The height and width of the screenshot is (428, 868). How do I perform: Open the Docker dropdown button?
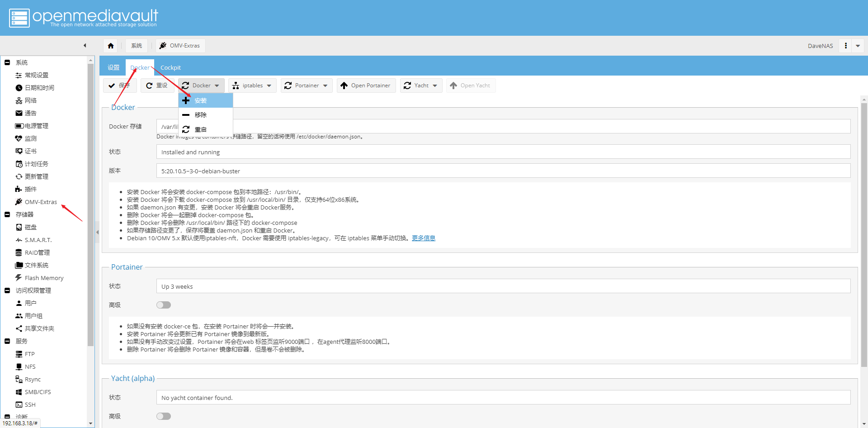click(x=201, y=86)
